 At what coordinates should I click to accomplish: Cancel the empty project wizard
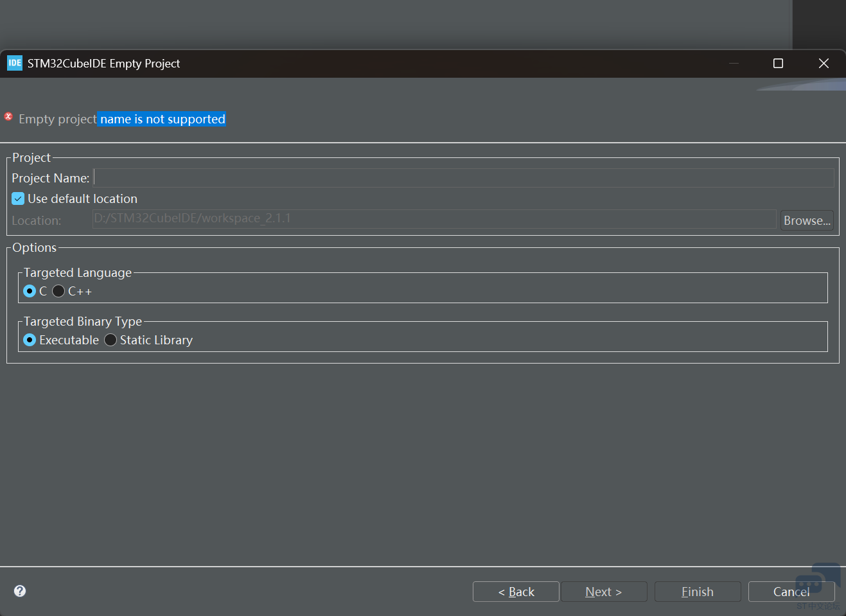pyautogui.click(x=791, y=592)
